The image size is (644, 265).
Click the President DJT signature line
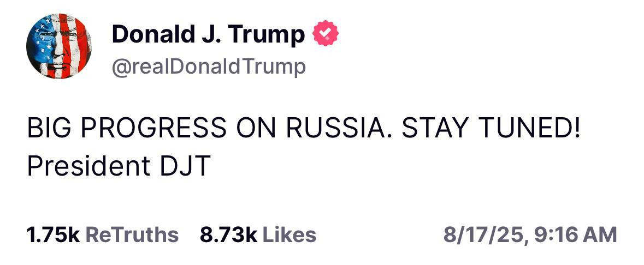(x=118, y=166)
